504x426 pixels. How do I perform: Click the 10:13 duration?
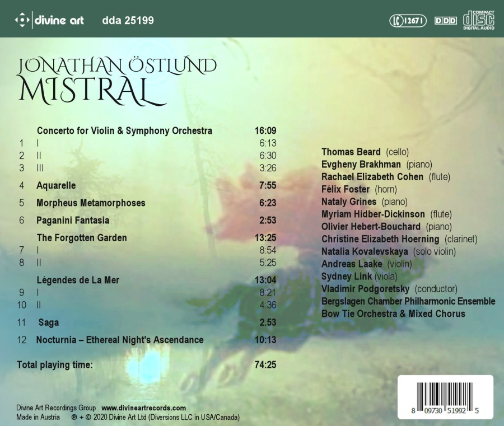click(265, 340)
